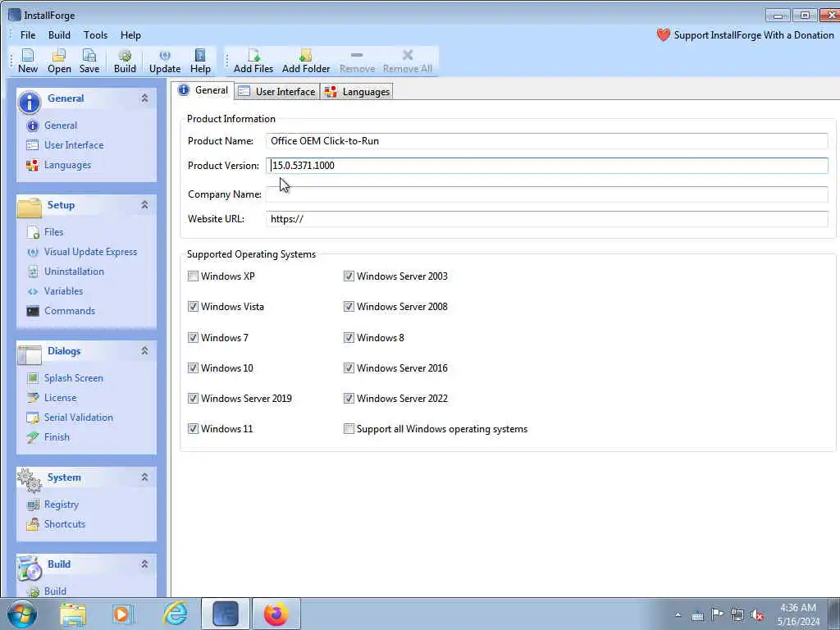Screen dimensions: 840x630
Task: Toggle the Windows 7 checkbox
Action: [193, 337]
